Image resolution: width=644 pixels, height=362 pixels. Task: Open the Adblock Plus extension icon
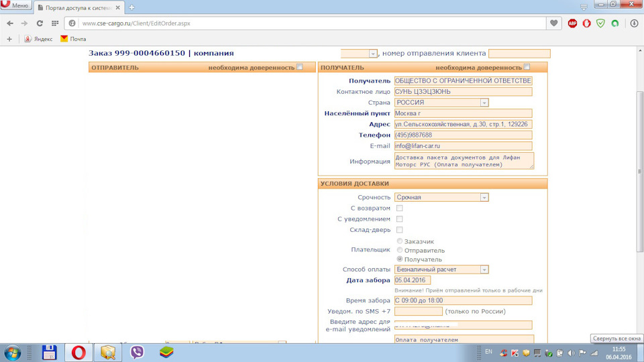(x=572, y=23)
